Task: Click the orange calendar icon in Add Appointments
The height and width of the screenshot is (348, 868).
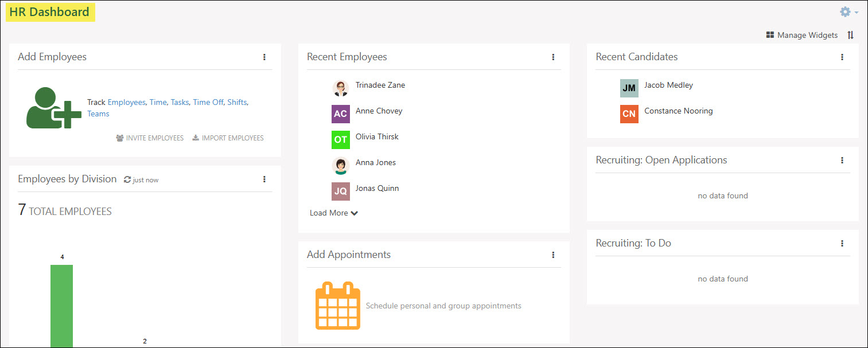Action: [x=337, y=306]
